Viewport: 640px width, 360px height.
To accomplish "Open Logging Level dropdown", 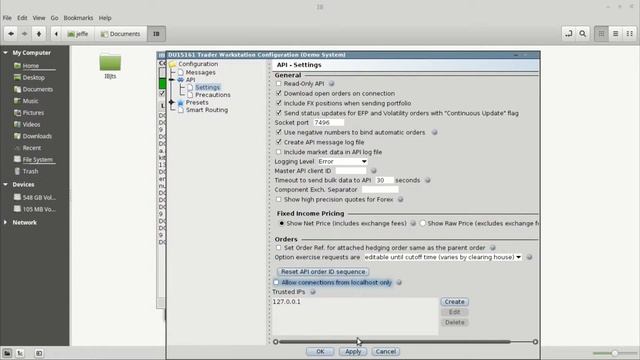I will click(x=342, y=162).
